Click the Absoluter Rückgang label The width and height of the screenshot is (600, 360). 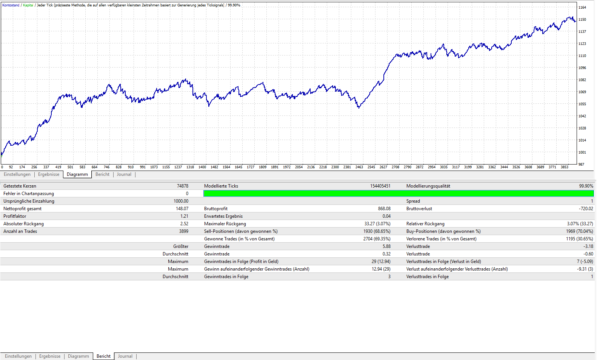pyautogui.click(x=24, y=224)
